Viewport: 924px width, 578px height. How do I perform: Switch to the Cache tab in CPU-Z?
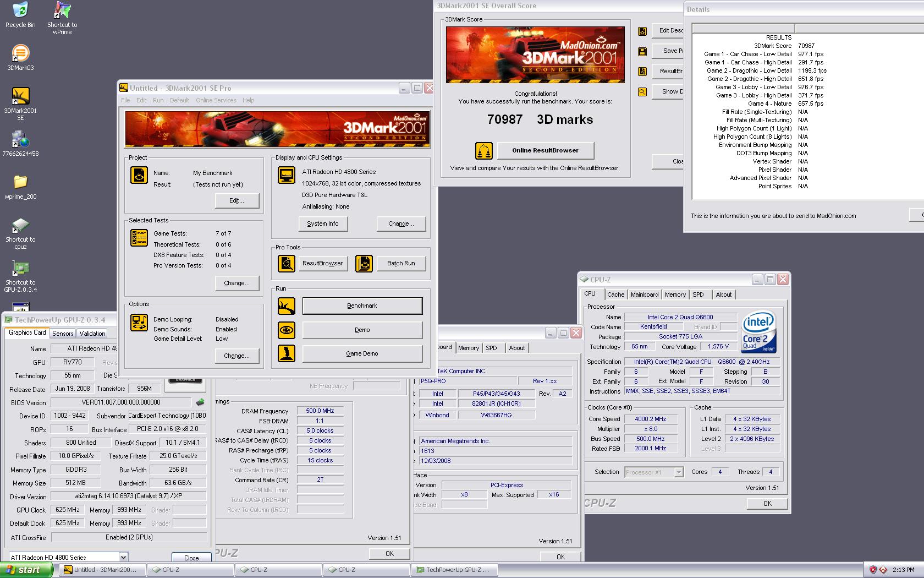[x=615, y=295]
